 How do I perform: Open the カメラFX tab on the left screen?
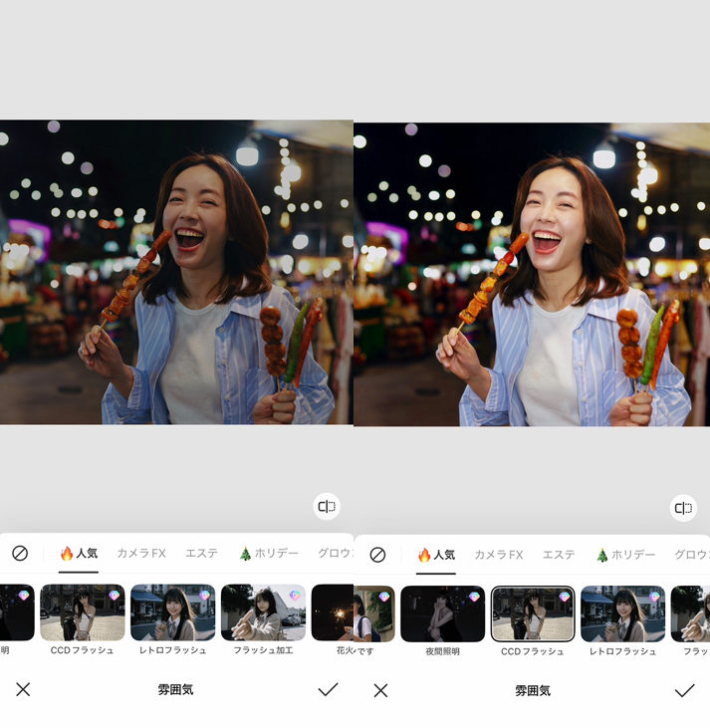[140, 554]
